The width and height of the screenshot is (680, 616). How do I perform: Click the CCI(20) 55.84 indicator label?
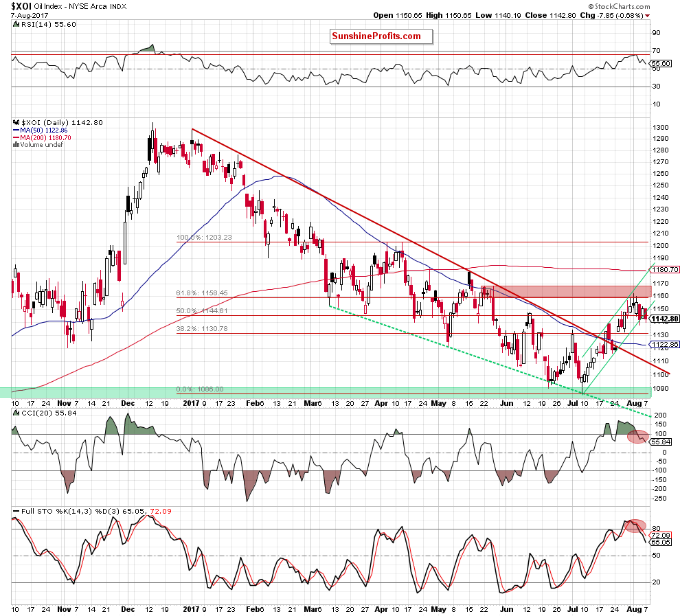45,413
